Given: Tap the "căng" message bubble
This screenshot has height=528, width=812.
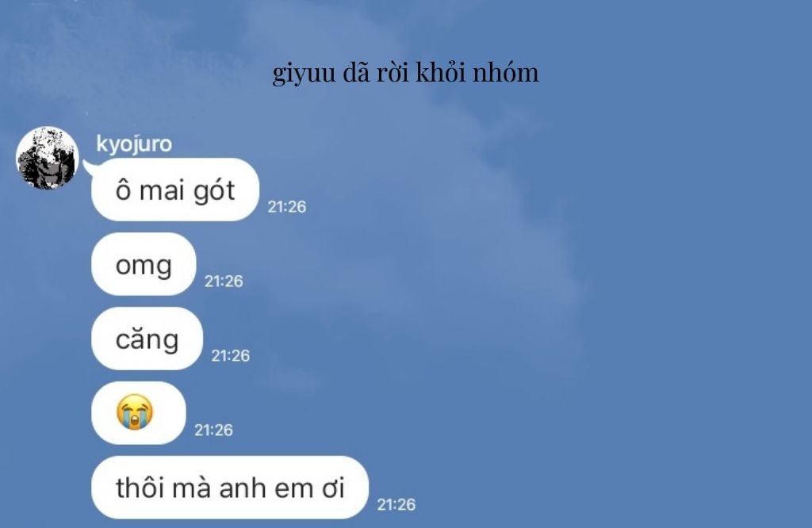Looking at the screenshot, I should pyautogui.click(x=147, y=339).
